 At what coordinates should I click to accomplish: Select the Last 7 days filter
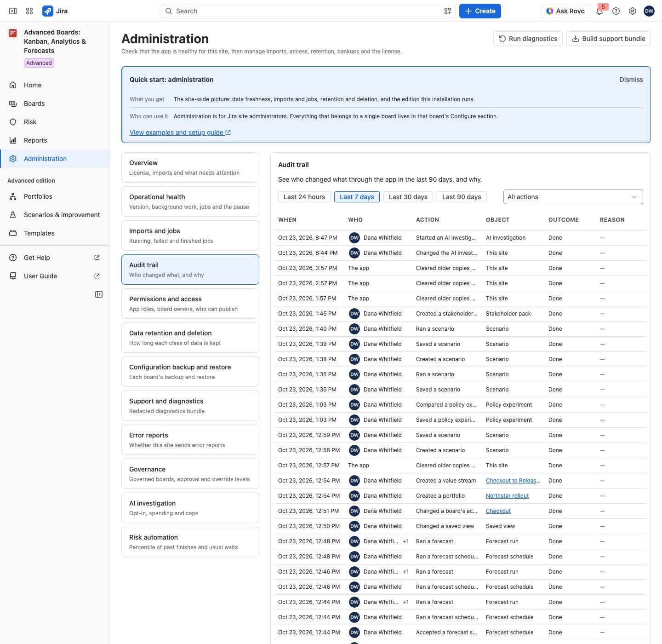[357, 197]
